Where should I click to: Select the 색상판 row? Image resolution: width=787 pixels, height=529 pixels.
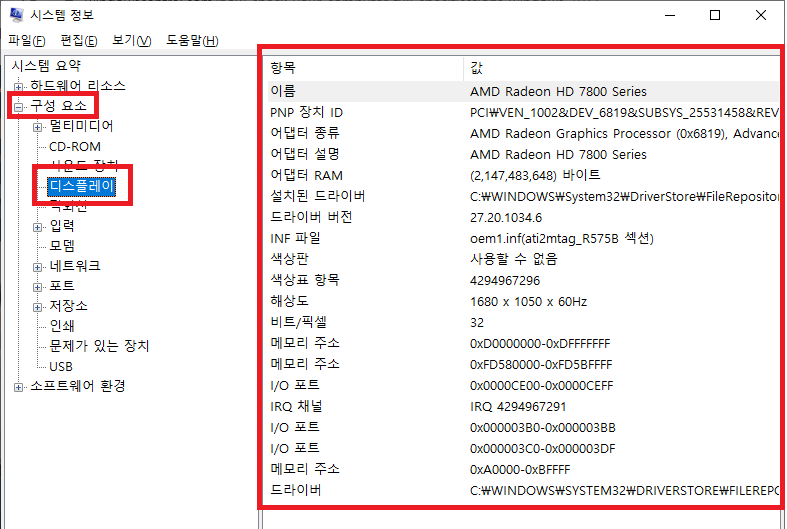click(523, 259)
